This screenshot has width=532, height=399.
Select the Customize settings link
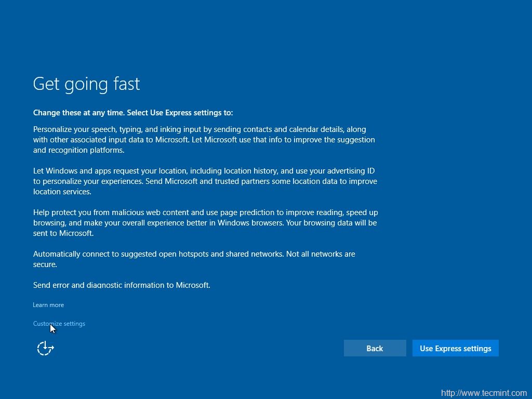(59, 324)
